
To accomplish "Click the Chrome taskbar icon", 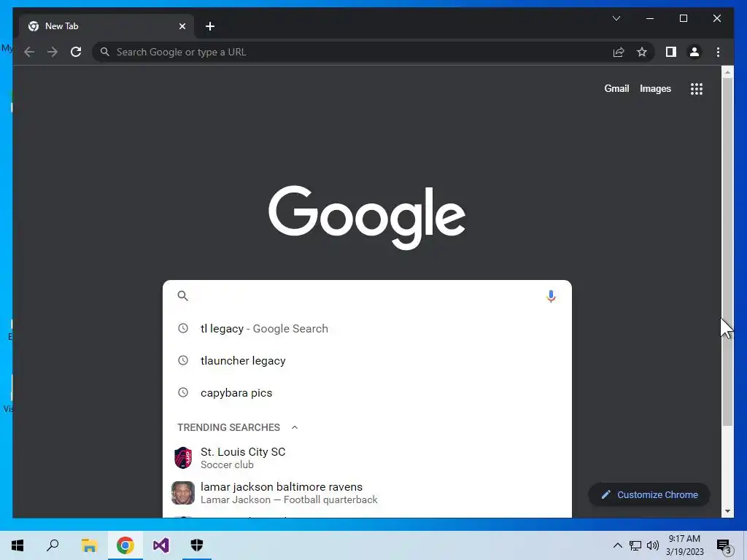I will coord(125,545).
